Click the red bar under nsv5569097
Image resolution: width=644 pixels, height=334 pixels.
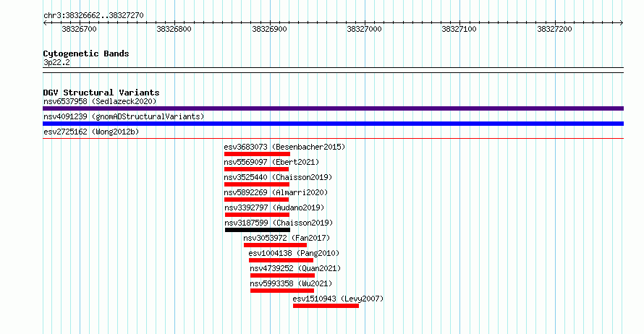tap(256, 169)
